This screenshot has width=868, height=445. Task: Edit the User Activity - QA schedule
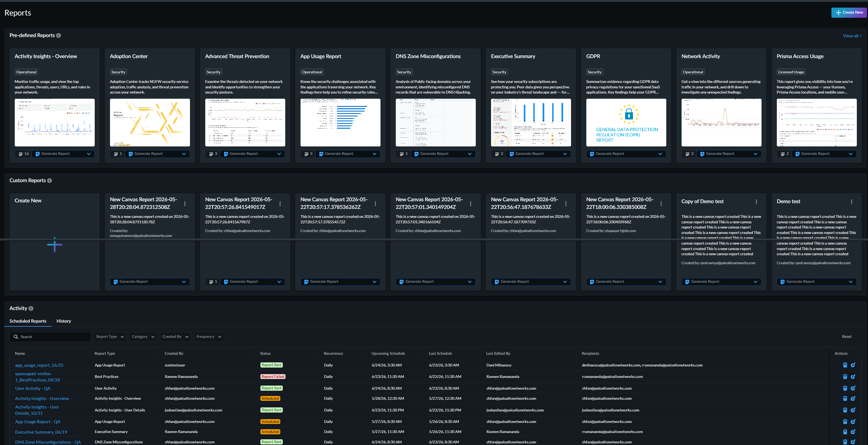(x=853, y=388)
